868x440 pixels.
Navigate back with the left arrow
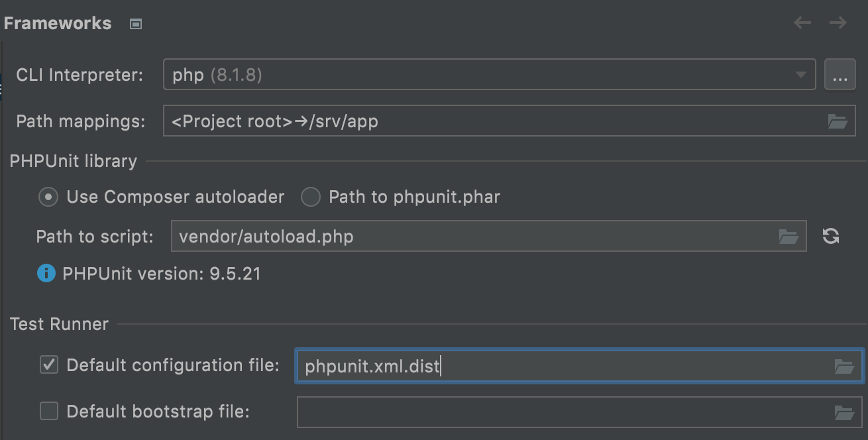point(802,23)
